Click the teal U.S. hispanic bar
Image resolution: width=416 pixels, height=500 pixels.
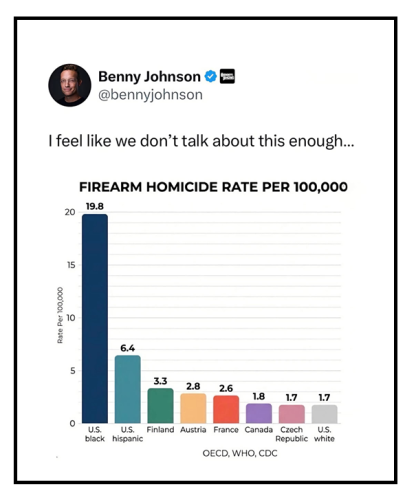[128, 389]
